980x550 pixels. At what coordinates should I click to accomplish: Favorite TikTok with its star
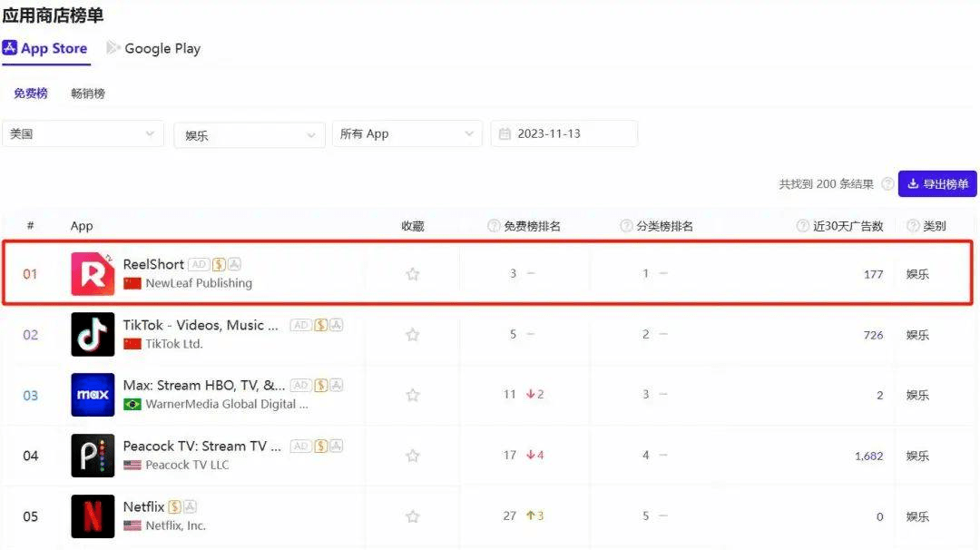413,334
